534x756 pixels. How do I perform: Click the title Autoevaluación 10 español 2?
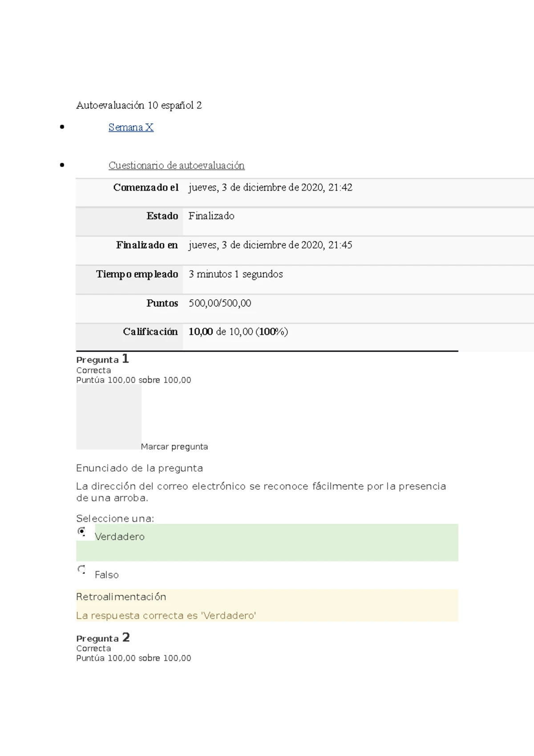point(139,106)
